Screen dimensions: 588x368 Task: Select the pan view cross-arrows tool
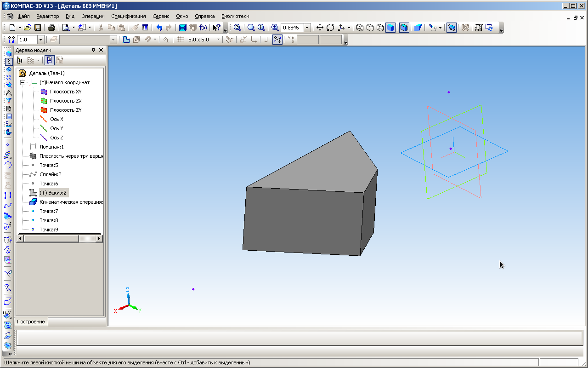320,28
